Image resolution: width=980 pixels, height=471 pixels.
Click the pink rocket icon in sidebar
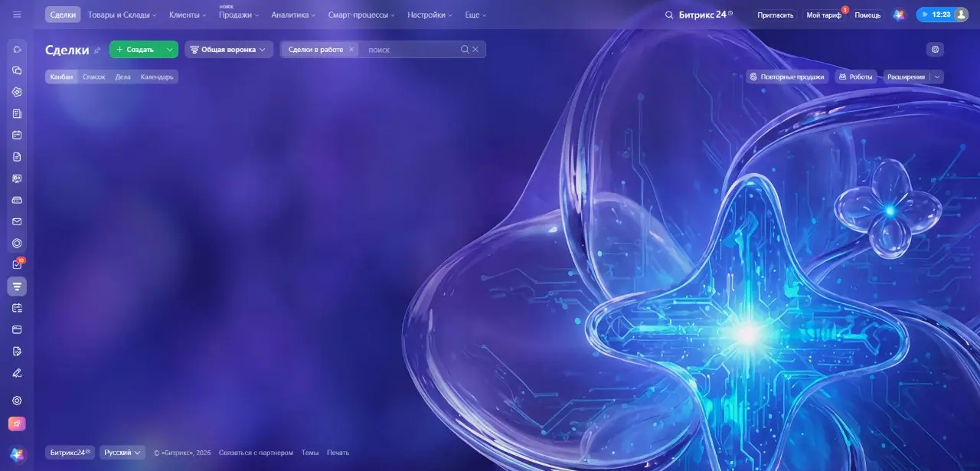coord(17,424)
